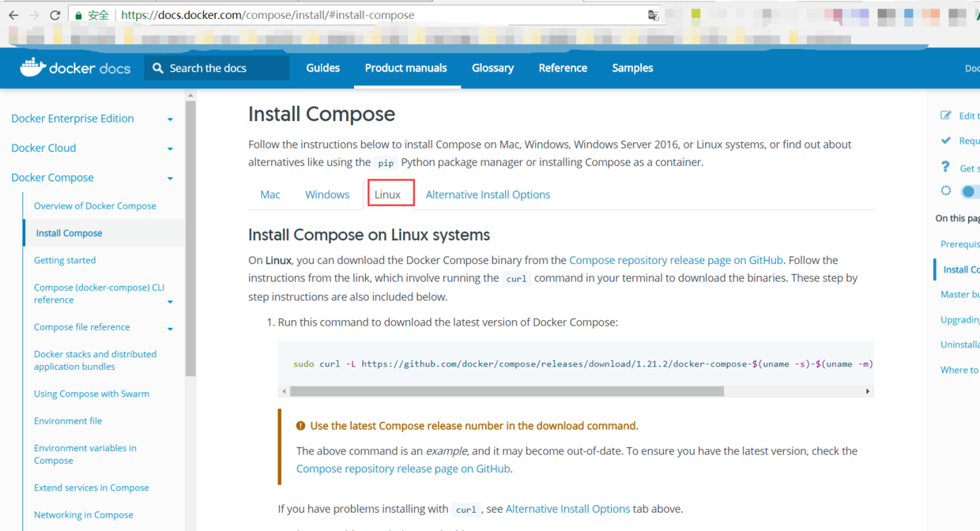The height and width of the screenshot is (531, 980).
Task: Click the Get support question mark icon
Action: coord(945,167)
